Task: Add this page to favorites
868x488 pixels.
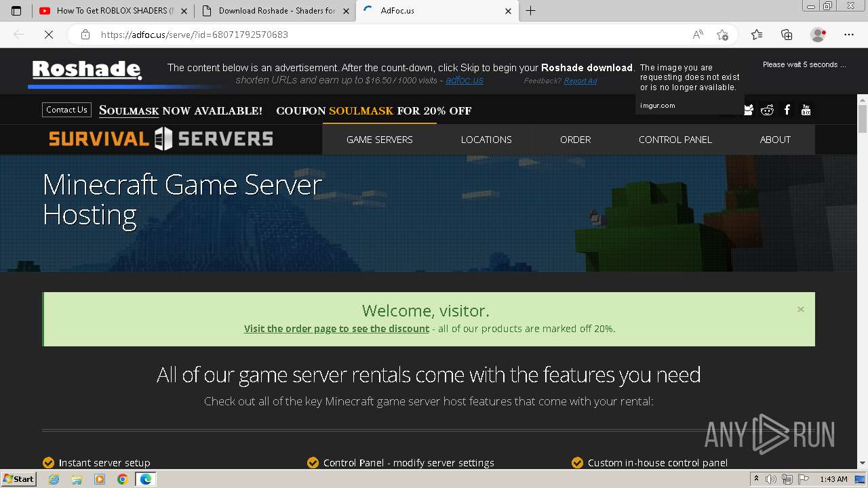Action: 722,35
